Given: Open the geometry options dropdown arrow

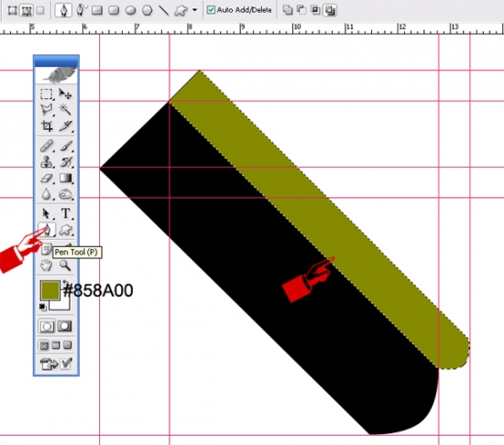Looking at the screenshot, I should (x=194, y=10).
